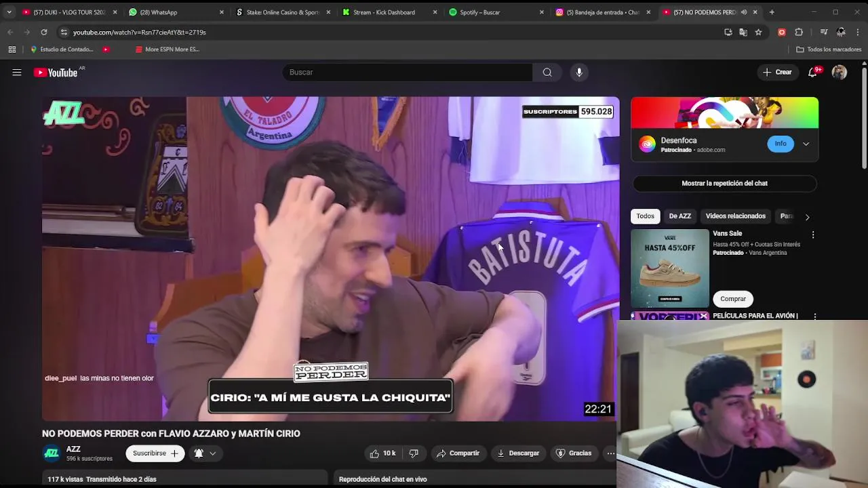Viewport: 868px width, 488px height.
Task: Start voice search with the microphone
Action: (x=579, y=73)
